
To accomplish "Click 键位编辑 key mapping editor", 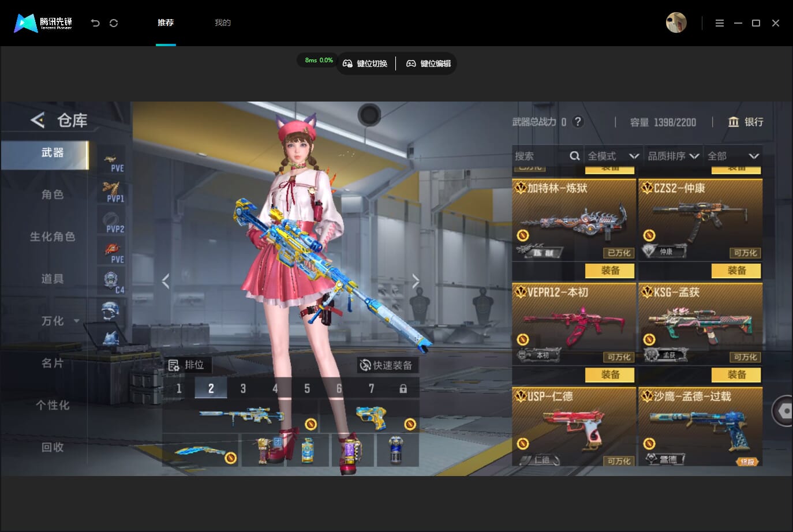I will tap(428, 63).
